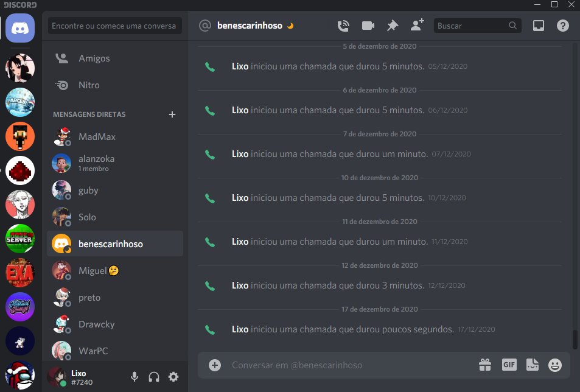Open Discord Home button
Screen dimensions: 580x392
pyautogui.click(x=20, y=28)
